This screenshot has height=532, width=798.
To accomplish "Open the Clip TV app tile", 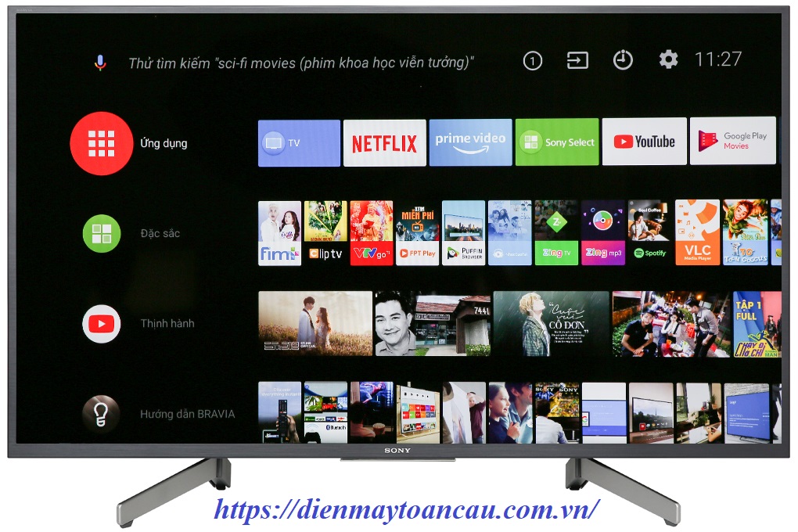I will (325, 233).
